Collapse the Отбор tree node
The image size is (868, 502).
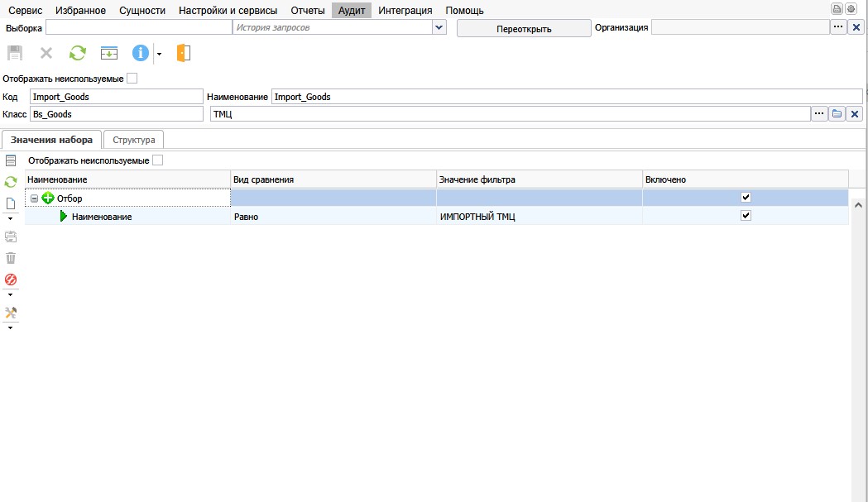(34, 198)
